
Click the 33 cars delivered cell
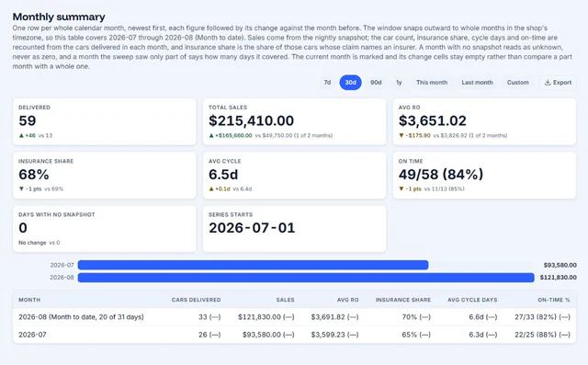pyautogui.click(x=209, y=317)
